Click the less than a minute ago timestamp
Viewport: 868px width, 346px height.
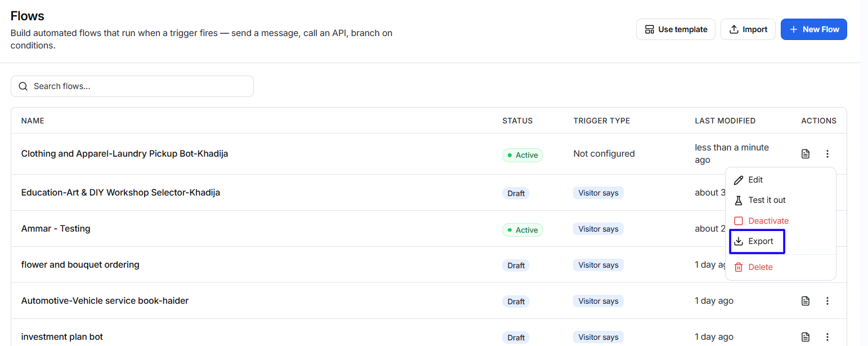(732, 153)
